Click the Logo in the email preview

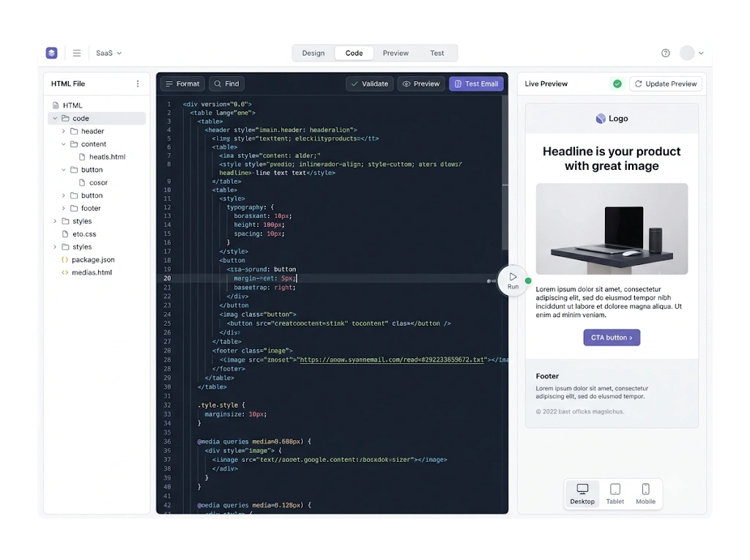612,119
